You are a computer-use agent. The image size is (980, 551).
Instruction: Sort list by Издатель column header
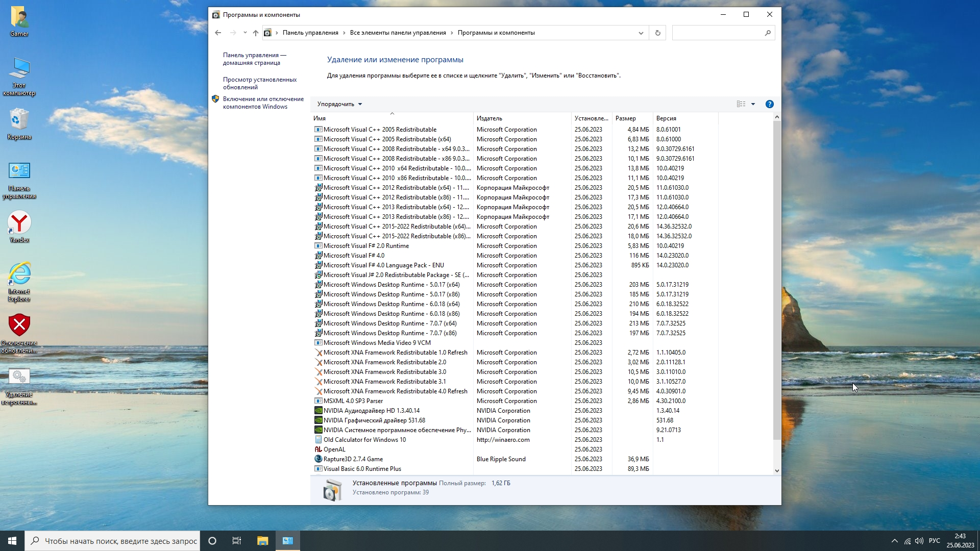coord(489,118)
